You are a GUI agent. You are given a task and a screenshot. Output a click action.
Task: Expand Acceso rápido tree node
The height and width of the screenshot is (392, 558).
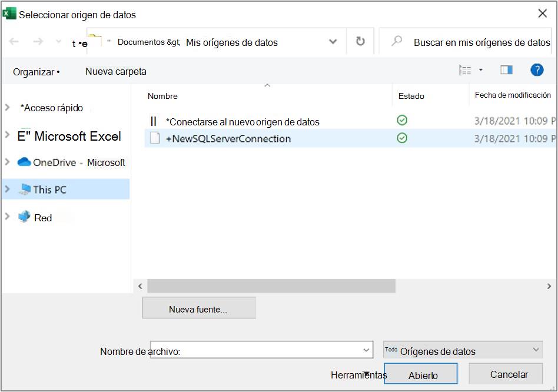(7, 107)
